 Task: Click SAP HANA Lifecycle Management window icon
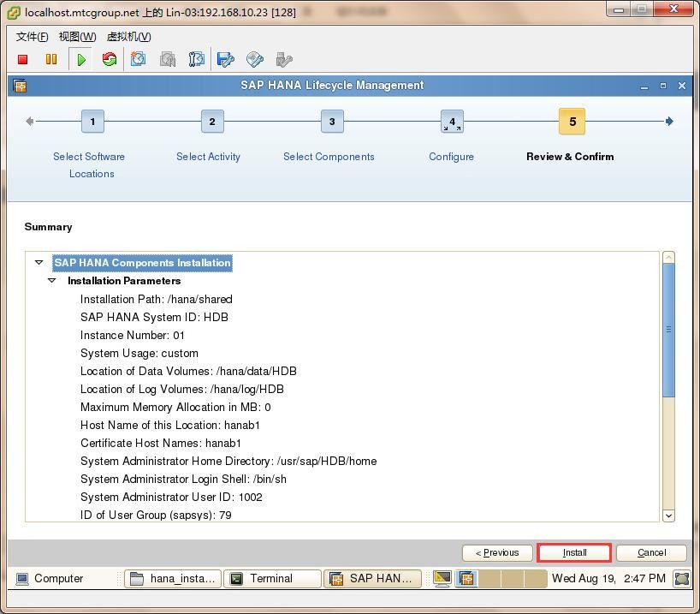pyautogui.click(x=20, y=86)
